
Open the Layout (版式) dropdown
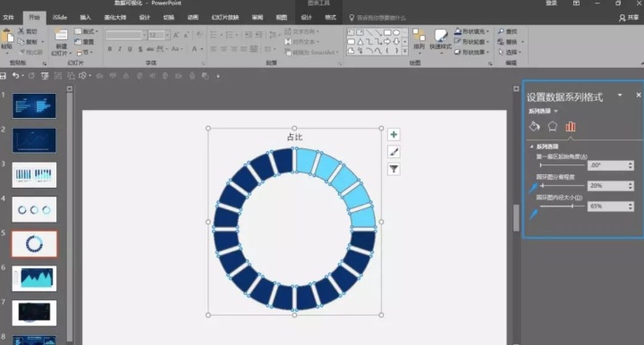[x=86, y=31]
